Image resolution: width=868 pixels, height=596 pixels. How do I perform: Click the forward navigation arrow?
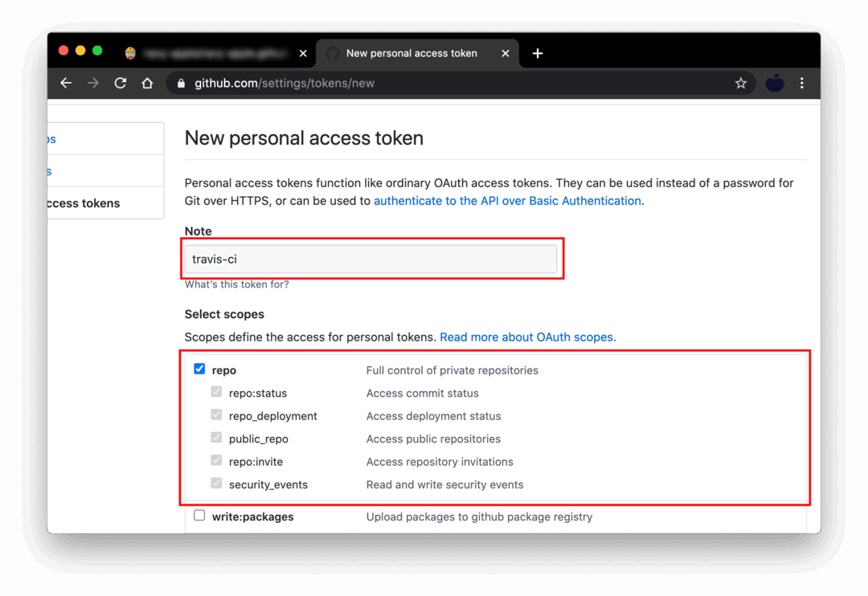92,83
